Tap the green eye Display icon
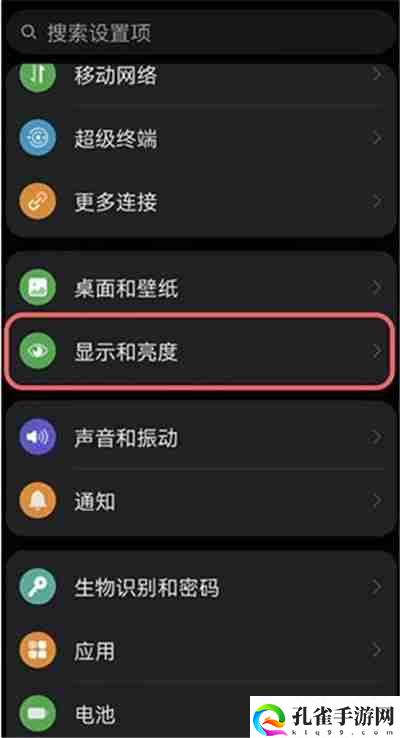Image resolution: width=400 pixels, height=738 pixels. (38, 351)
